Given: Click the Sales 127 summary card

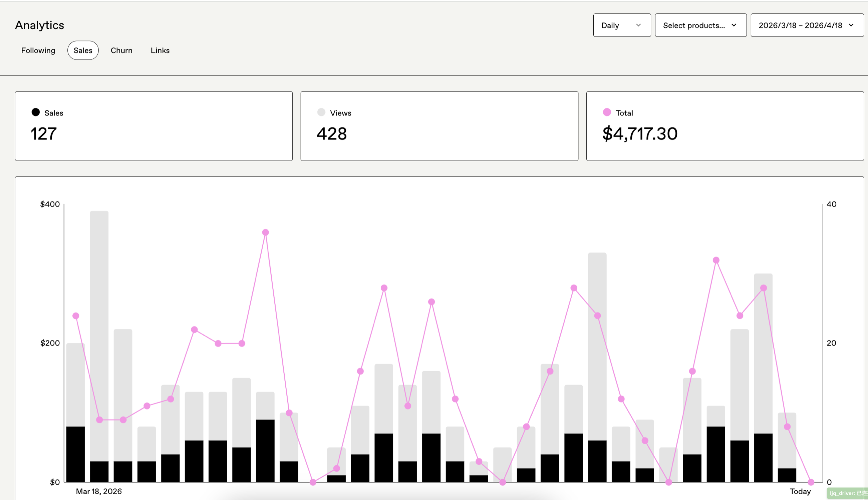Looking at the screenshot, I should tap(154, 126).
